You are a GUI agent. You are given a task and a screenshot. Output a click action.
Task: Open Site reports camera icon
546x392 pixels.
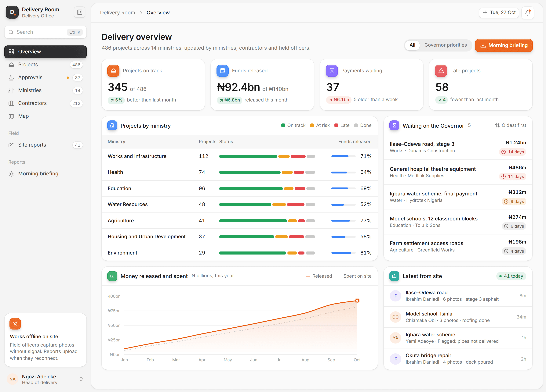coord(11,145)
